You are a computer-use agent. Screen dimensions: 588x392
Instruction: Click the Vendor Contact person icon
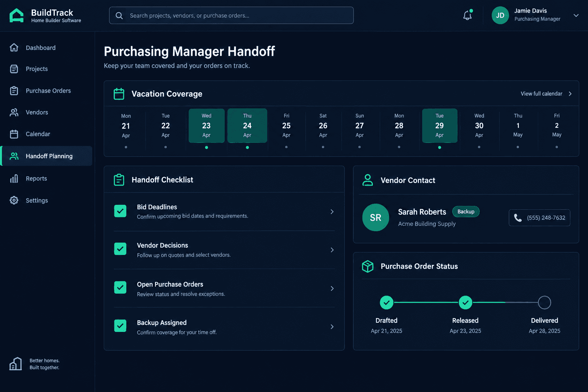pos(367,180)
